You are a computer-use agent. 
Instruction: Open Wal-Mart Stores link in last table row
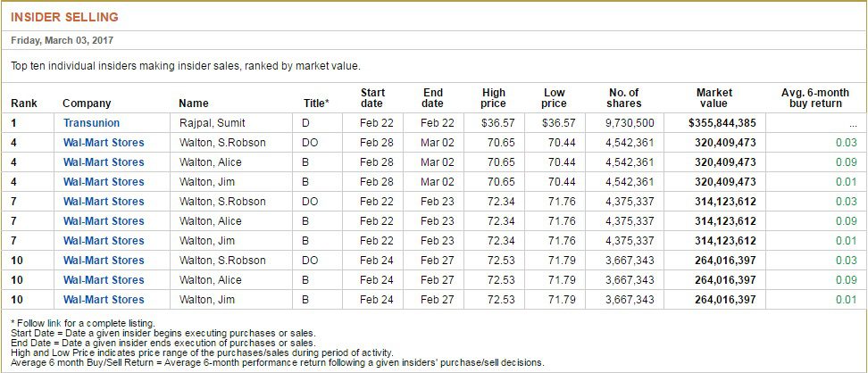104,300
